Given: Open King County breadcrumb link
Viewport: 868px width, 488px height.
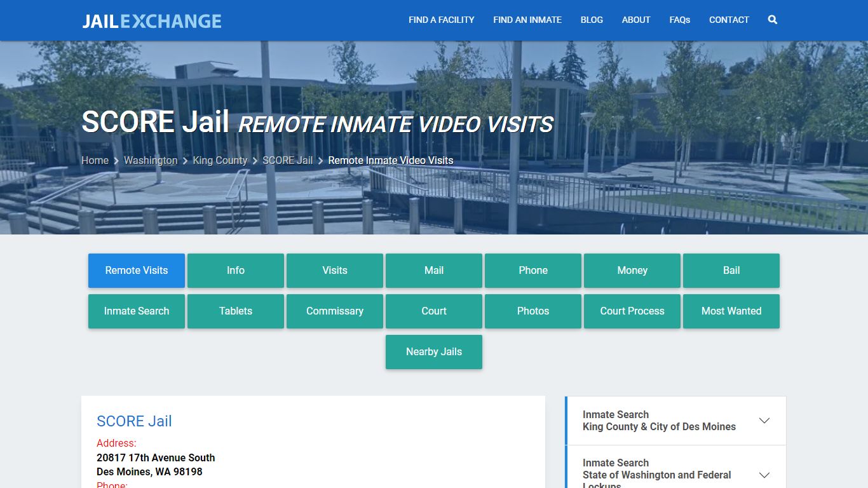Looking at the screenshot, I should coord(220,160).
